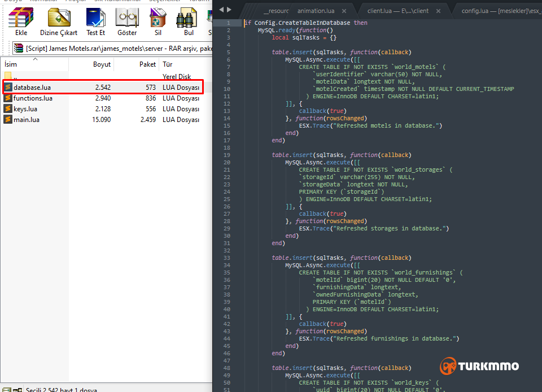Select the keys.lua file icon
Viewport: 542px width, 392px height.
click(8, 108)
